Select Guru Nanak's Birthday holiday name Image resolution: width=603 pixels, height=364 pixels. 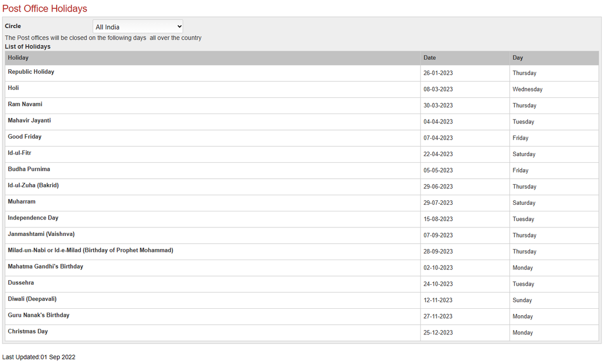click(39, 315)
